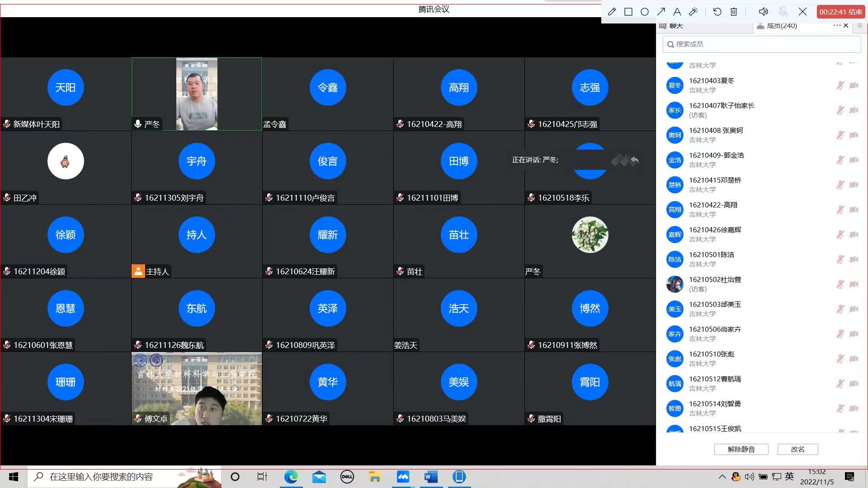This screenshot has width=868, height=488.
Task: Click the undo annotation icon
Action: tap(717, 12)
